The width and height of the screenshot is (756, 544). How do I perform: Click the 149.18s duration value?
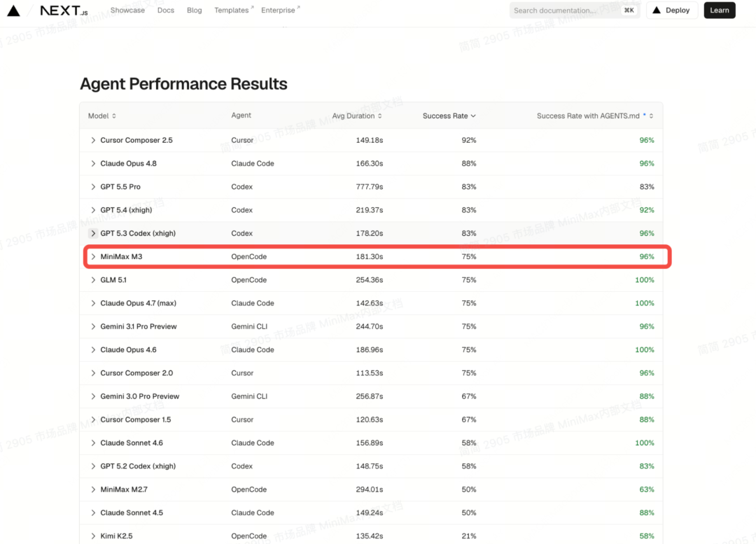[370, 140]
